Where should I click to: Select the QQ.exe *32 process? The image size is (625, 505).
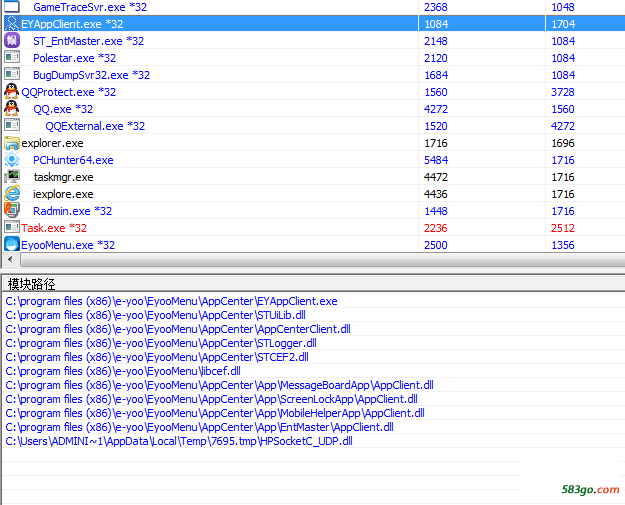[x=63, y=109]
